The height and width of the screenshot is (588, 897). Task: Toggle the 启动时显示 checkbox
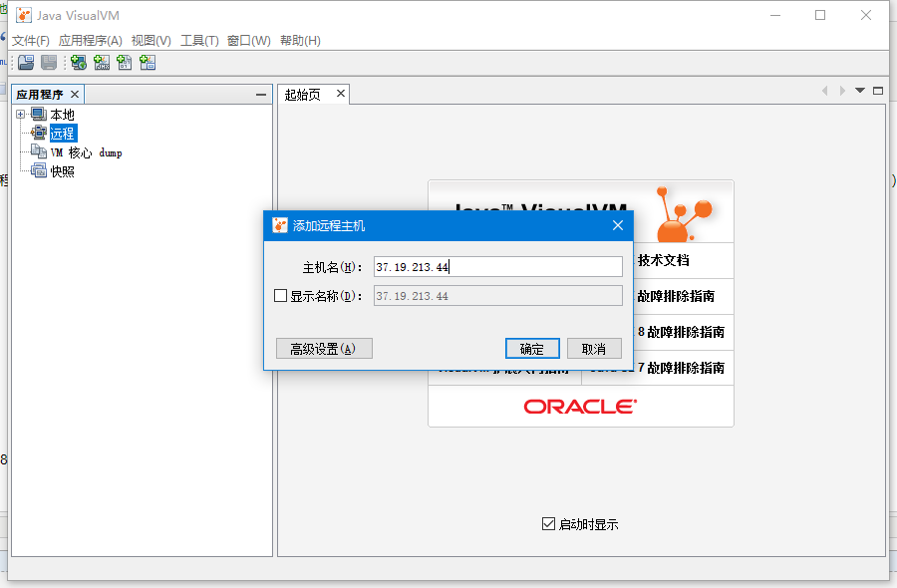coord(548,524)
